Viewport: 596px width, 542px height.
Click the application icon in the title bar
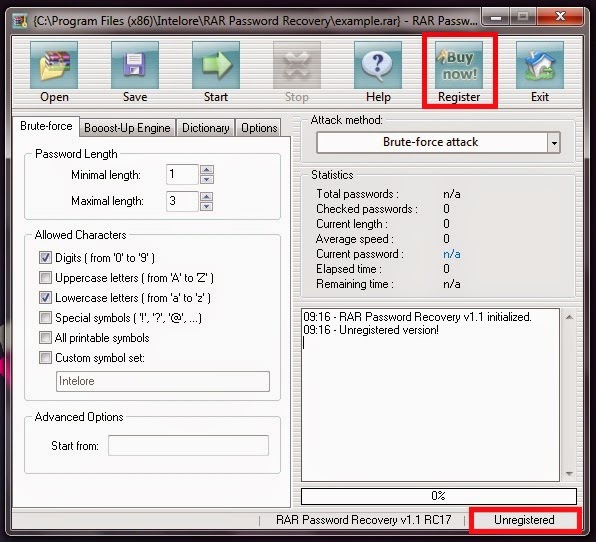tap(20, 21)
